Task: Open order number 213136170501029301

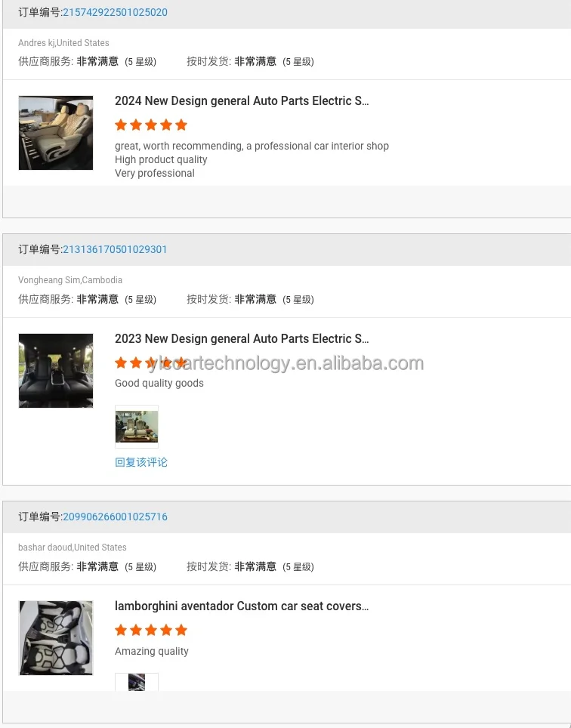Action: tap(115, 249)
